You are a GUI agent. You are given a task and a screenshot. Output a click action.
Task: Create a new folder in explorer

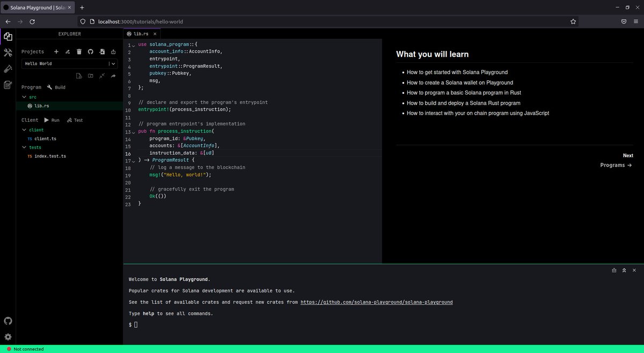click(x=90, y=76)
